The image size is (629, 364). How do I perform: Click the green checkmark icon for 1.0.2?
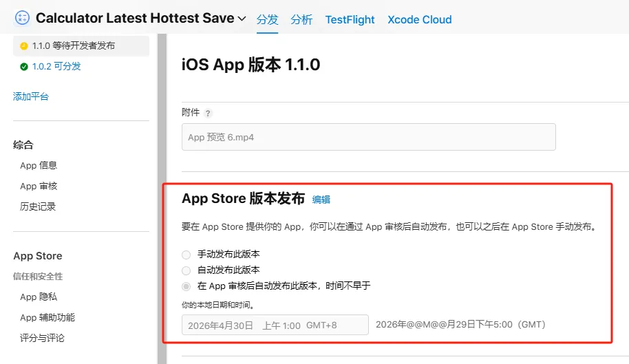pos(23,67)
